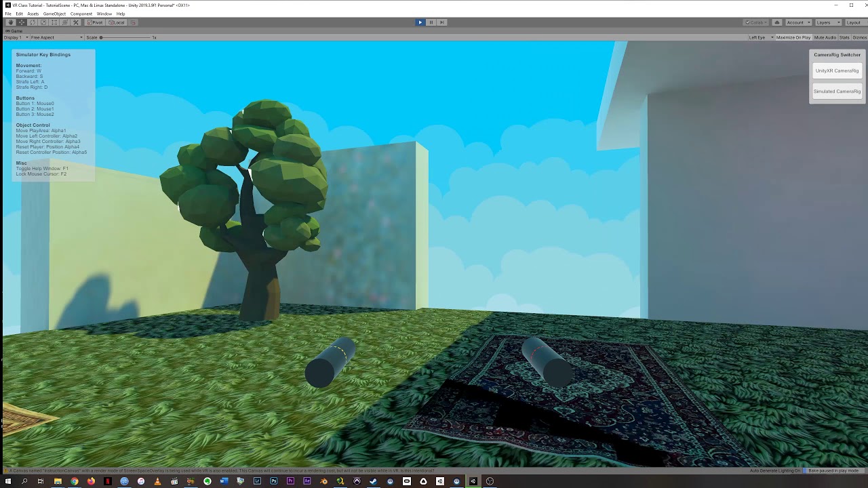Toggle Pivot handle position mode

pyautogui.click(x=95, y=22)
